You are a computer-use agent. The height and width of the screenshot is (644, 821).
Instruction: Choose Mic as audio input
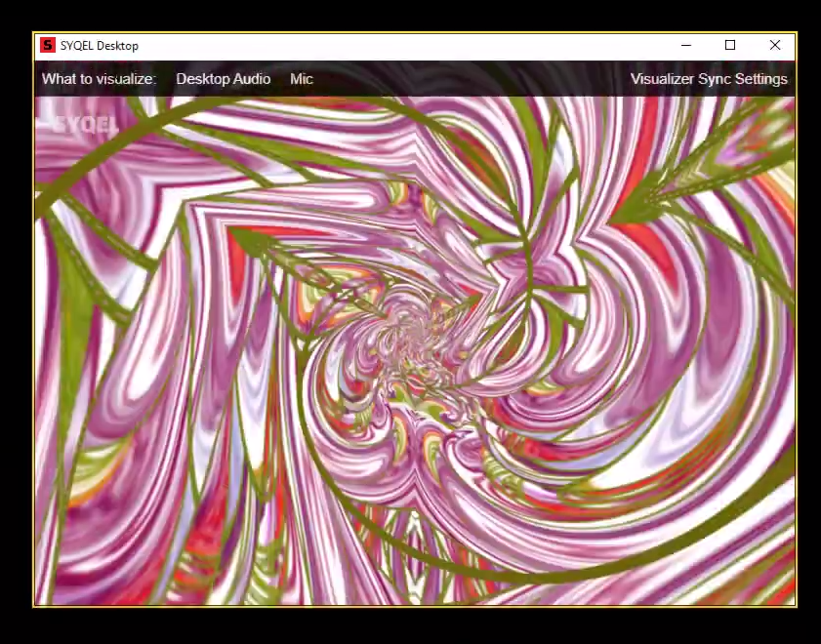[302, 79]
